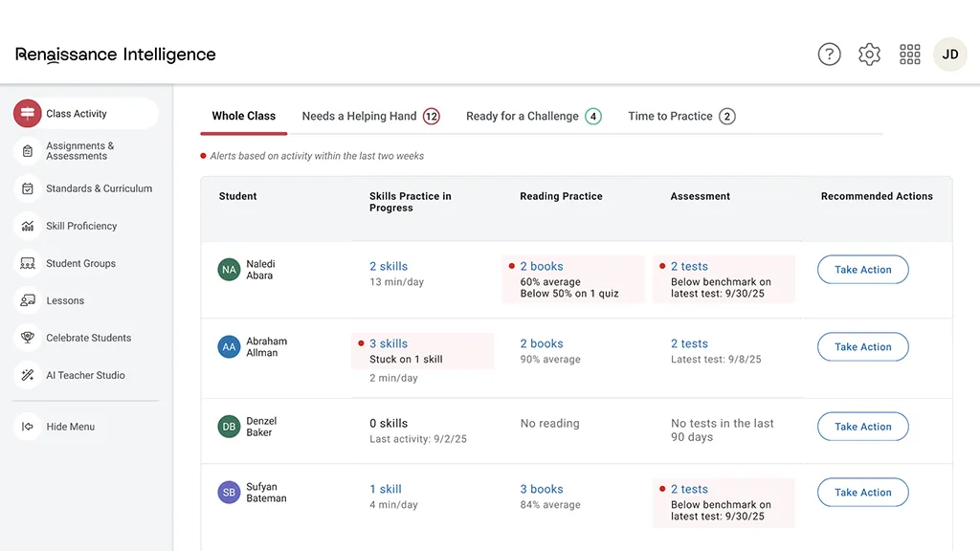Open Class Activity in sidebar
This screenshot has width=980, height=551.
click(x=85, y=114)
